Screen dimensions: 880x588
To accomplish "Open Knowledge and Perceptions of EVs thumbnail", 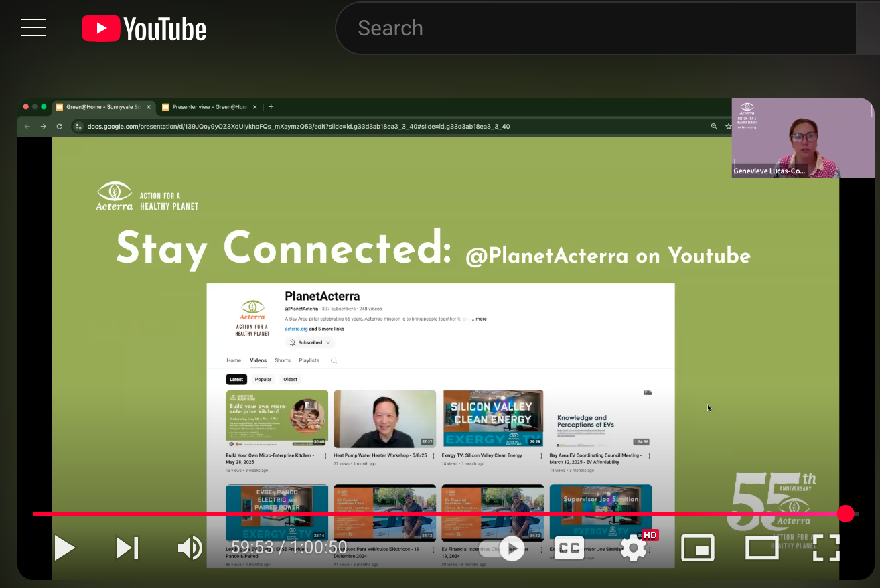I will point(601,419).
